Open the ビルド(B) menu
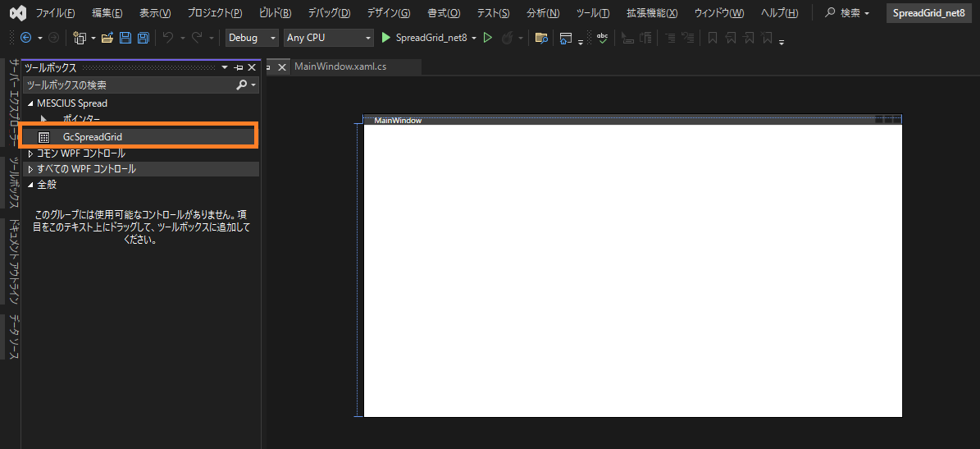The width and height of the screenshot is (980, 449). [x=275, y=13]
